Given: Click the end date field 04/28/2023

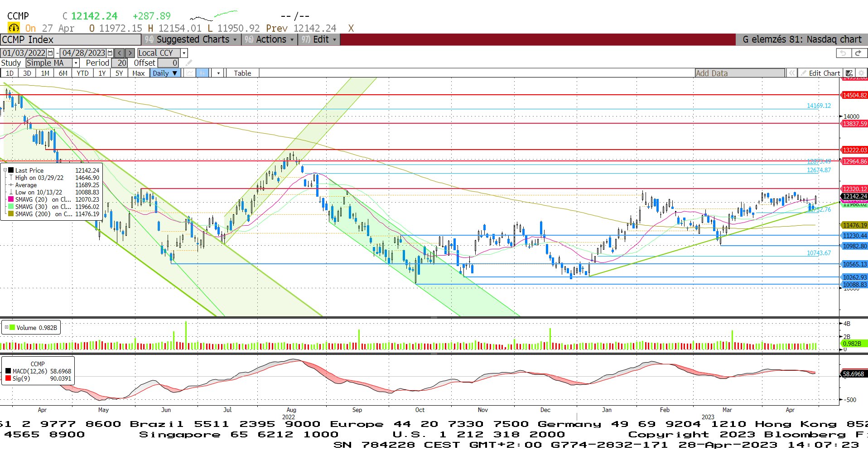Looking at the screenshot, I should point(83,53).
